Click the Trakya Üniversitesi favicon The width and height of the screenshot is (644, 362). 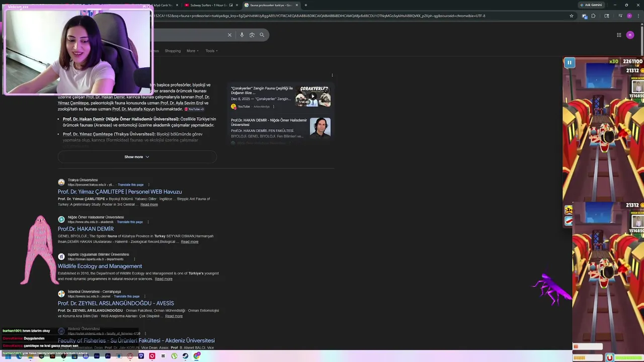pyautogui.click(x=61, y=182)
